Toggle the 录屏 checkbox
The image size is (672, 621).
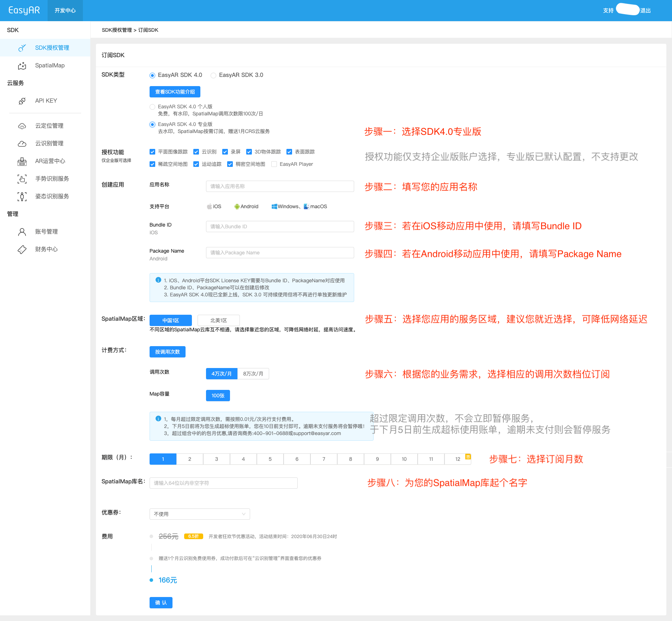pos(225,152)
